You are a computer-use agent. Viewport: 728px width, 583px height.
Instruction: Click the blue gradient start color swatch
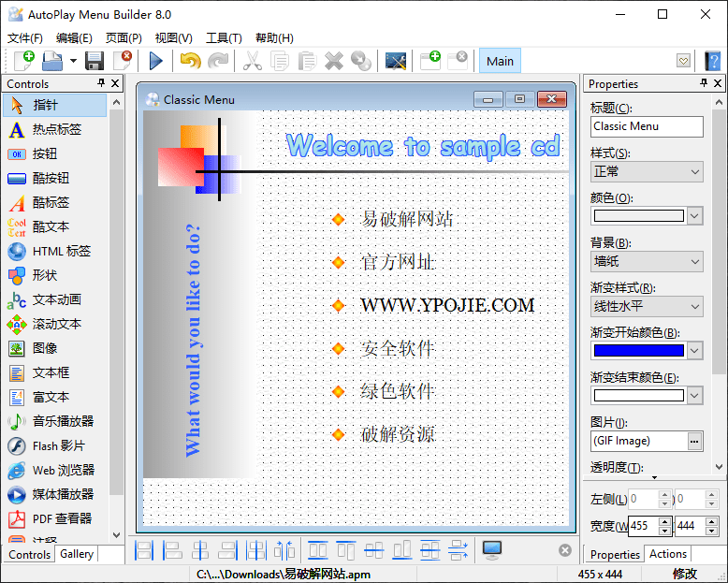pos(639,350)
